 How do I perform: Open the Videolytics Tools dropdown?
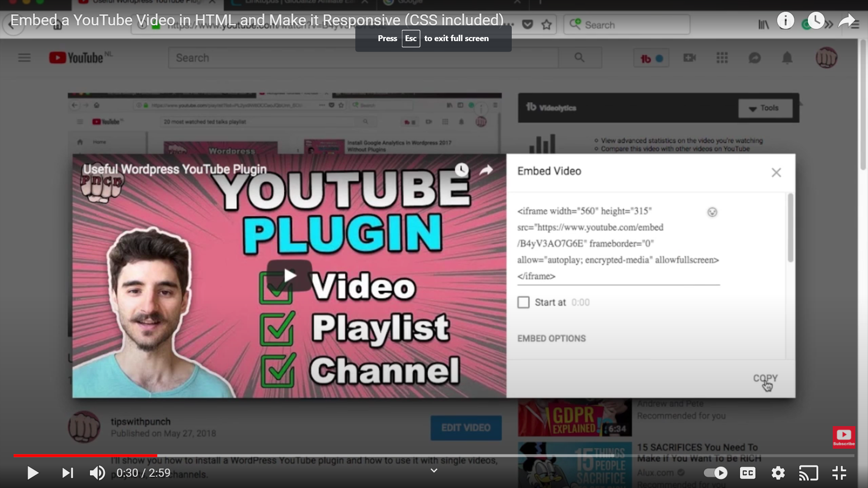coord(765,108)
